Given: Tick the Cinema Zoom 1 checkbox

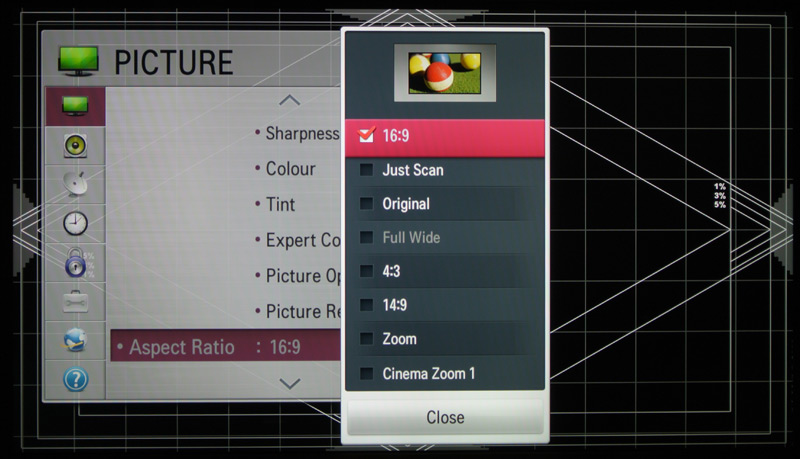Looking at the screenshot, I should coord(366,373).
